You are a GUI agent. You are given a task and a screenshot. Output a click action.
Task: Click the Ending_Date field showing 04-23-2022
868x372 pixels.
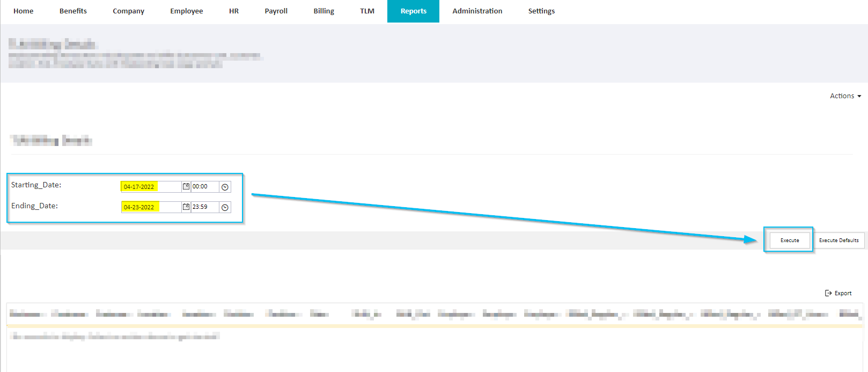click(151, 207)
